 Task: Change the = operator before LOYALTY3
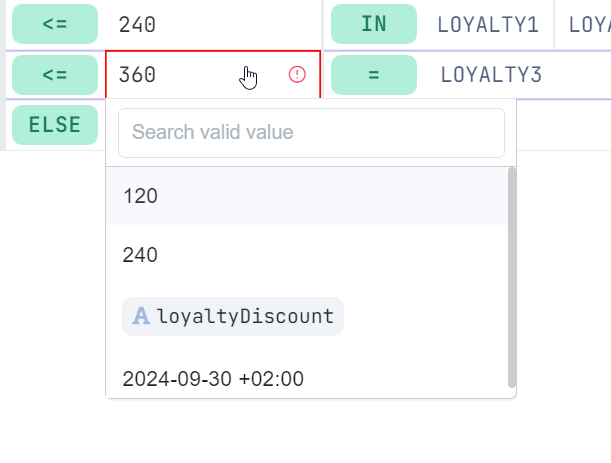point(373,75)
